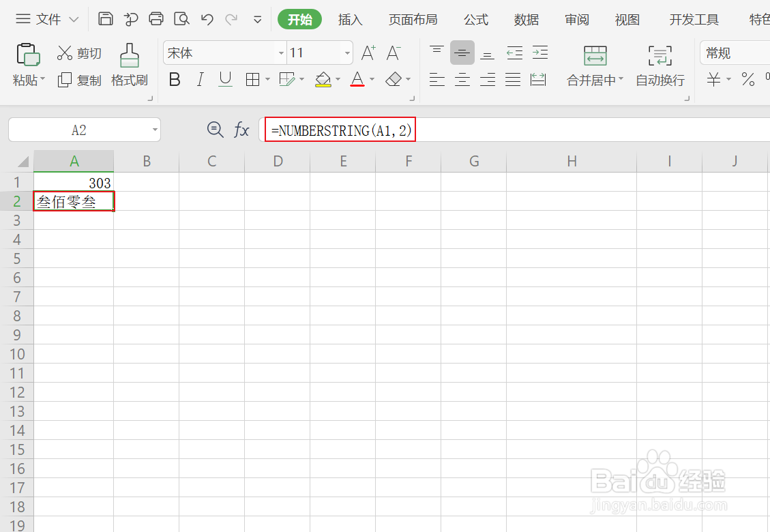Click the format painter 格式刷 icon
Image resolution: width=770 pixels, height=532 pixels.
tap(129, 65)
